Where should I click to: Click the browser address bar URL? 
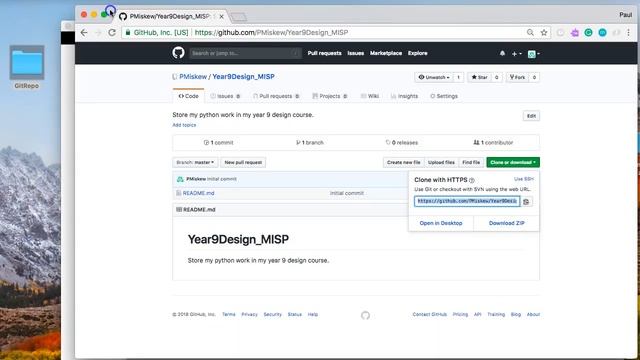[x=271, y=33]
